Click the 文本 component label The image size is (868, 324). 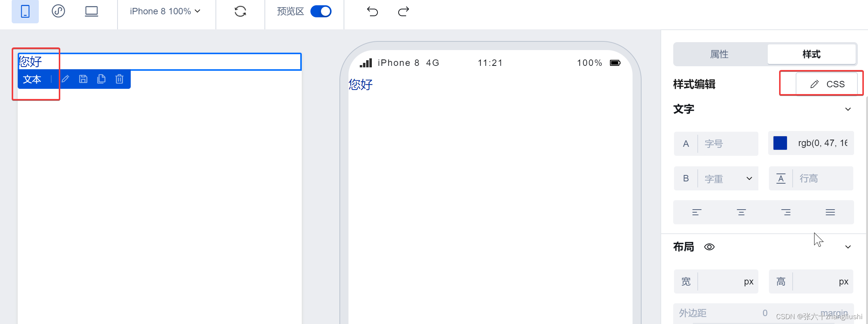pyautogui.click(x=32, y=79)
